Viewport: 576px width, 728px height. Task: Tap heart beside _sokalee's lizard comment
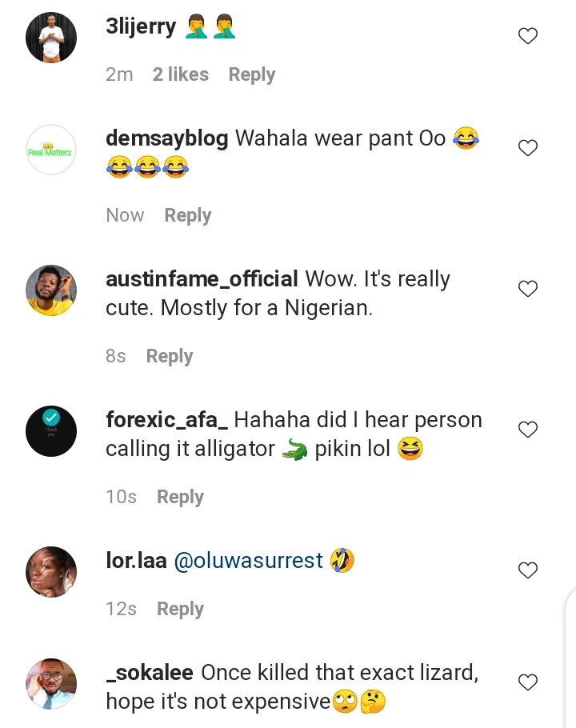coord(528,682)
